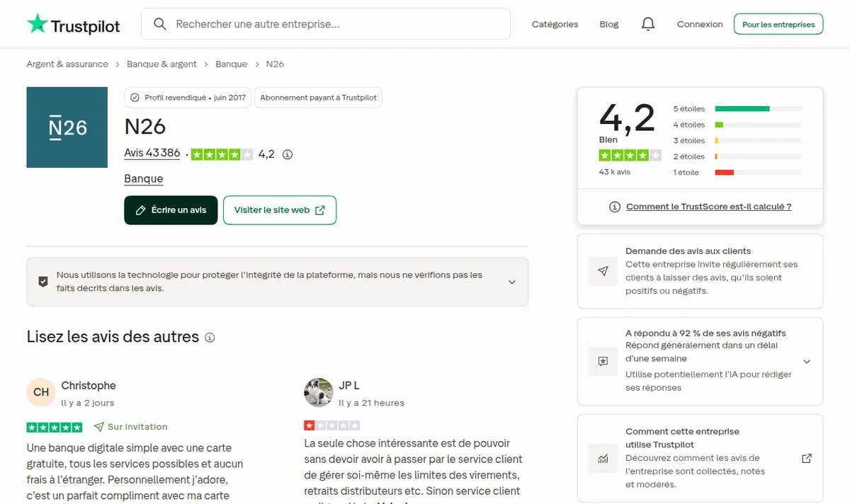
Task: Open the 'Banque' category link under N26
Action: click(x=144, y=178)
